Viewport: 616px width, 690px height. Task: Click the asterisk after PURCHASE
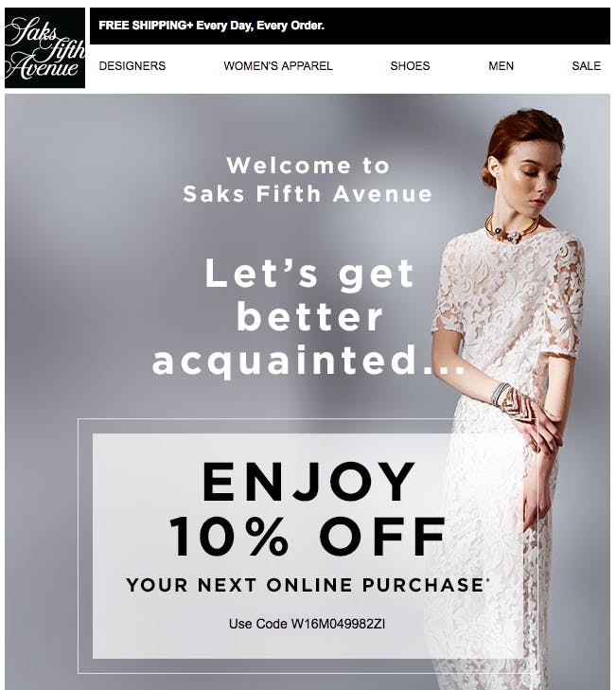[x=487, y=581]
